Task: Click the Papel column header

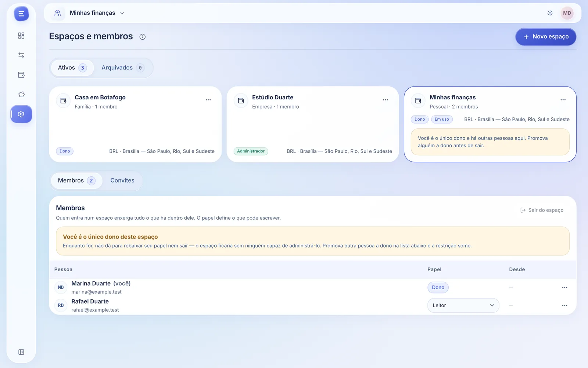Action: (x=434, y=269)
